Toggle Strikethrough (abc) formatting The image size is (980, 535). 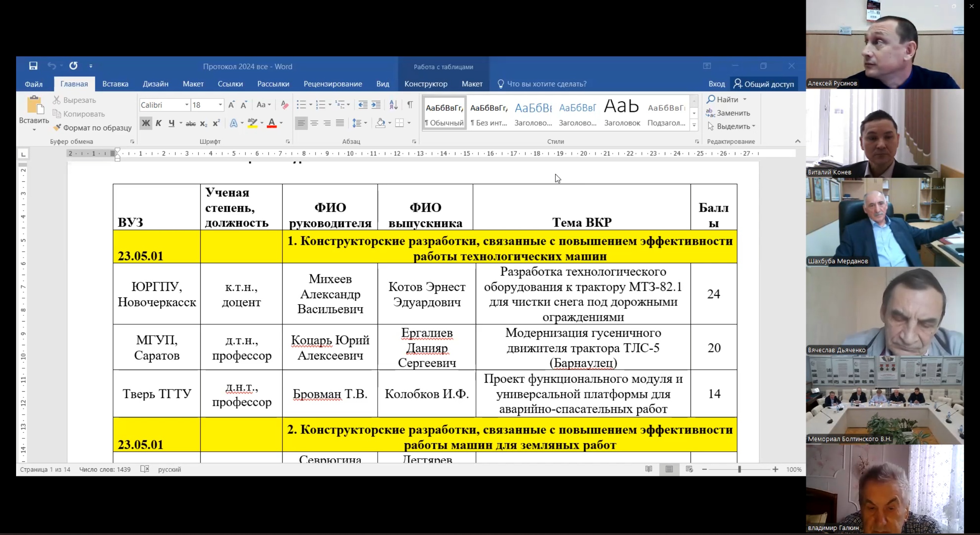[191, 123]
